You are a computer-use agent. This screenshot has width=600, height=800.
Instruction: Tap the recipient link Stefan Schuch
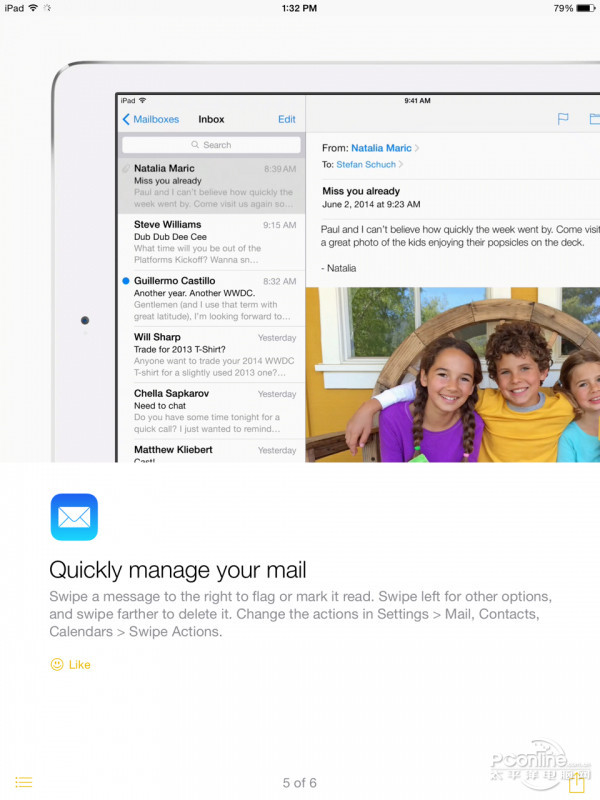tap(366, 164)
